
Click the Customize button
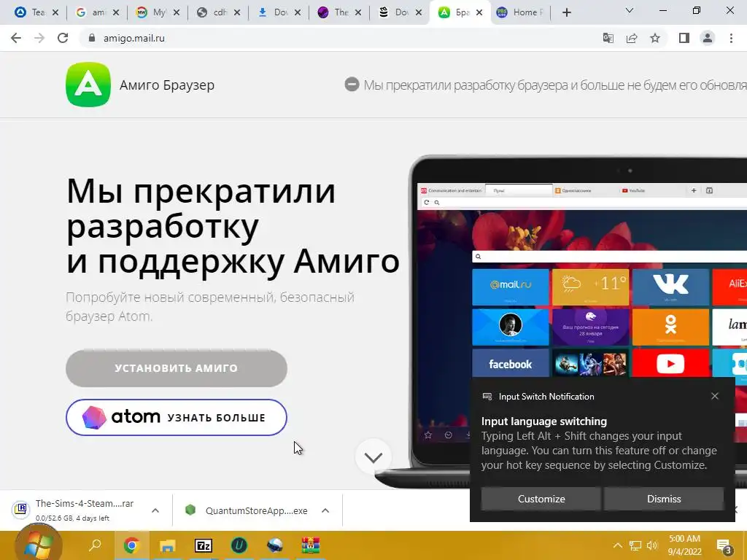pyautogui.click(x=541, y=499)
